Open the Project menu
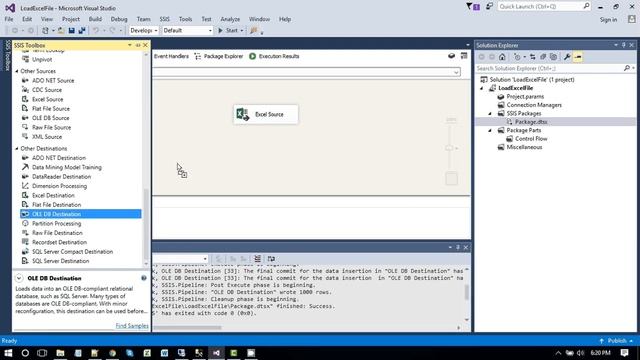This screenshot has width=640, height=360. pos(71,19)
